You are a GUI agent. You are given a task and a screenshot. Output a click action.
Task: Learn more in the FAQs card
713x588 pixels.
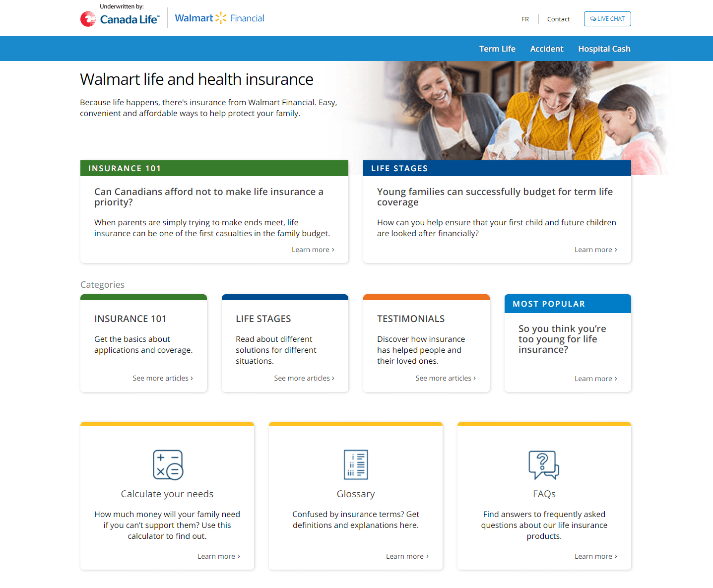click(x=596, y=556)
